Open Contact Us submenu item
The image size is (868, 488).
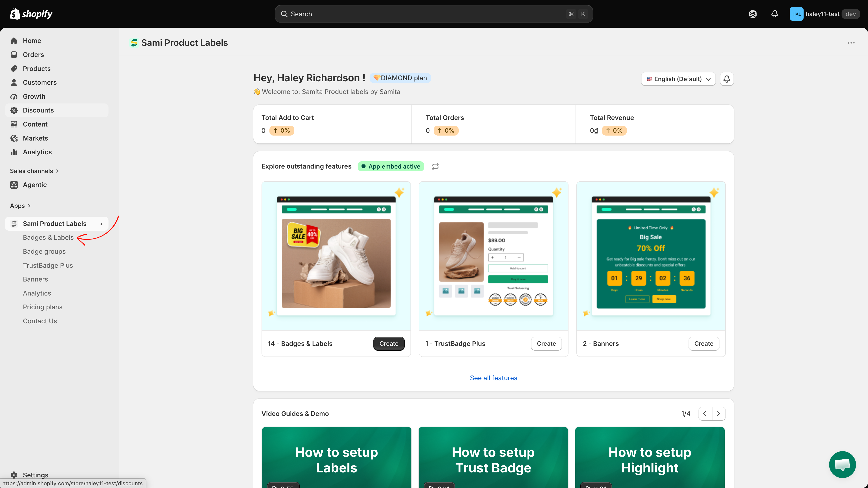pos(40,321)
